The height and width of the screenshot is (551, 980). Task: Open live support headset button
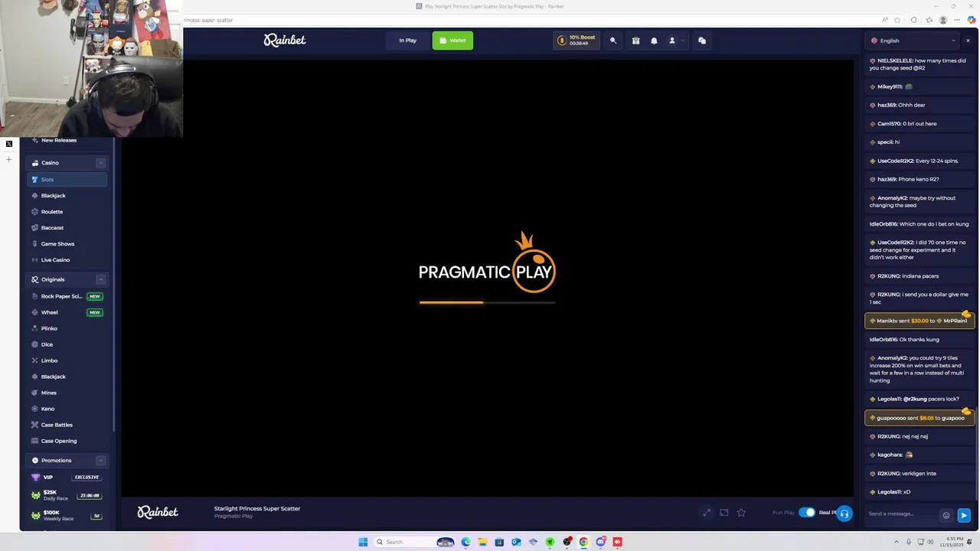click(844, 514)
